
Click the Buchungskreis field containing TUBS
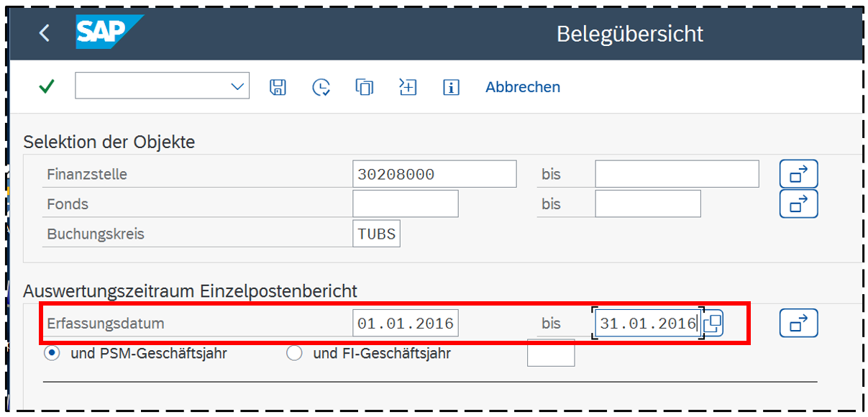click(x=376, y=234)
